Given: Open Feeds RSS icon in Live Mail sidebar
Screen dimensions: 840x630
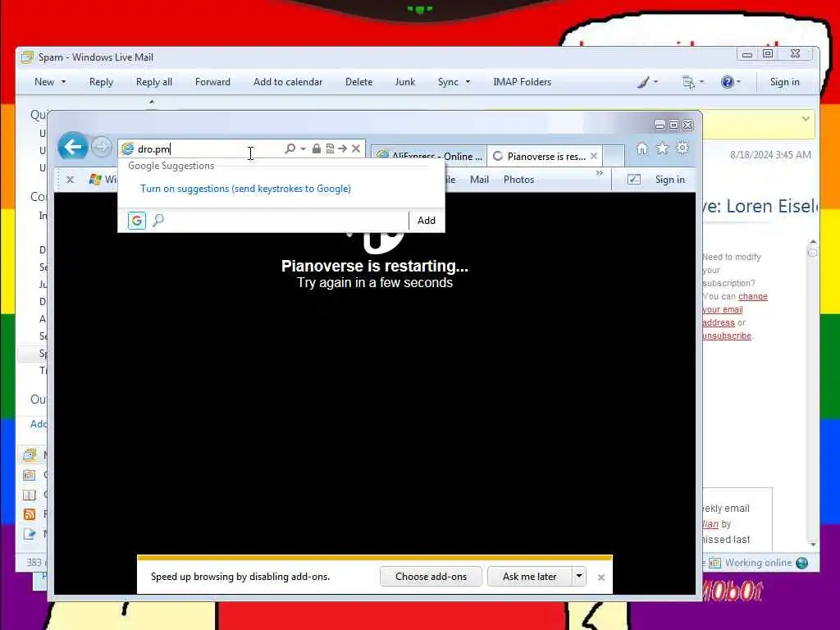Looking at the screenshot, I should (30, 514).
